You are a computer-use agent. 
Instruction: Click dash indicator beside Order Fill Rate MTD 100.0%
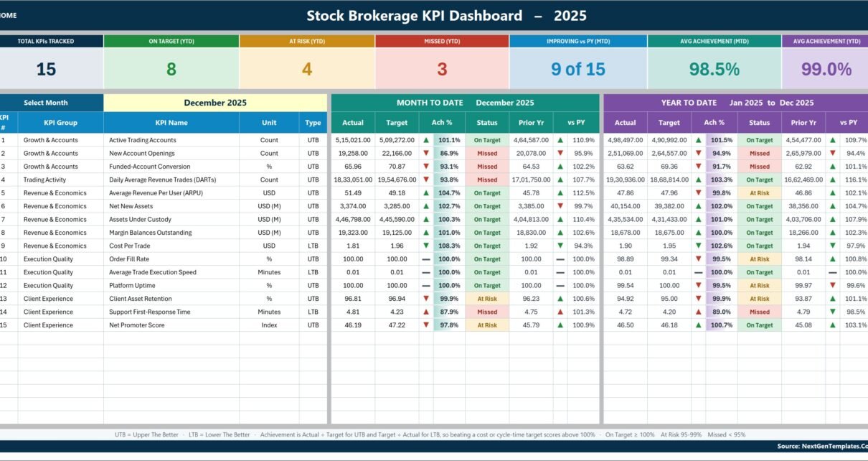tap(426, 259)
